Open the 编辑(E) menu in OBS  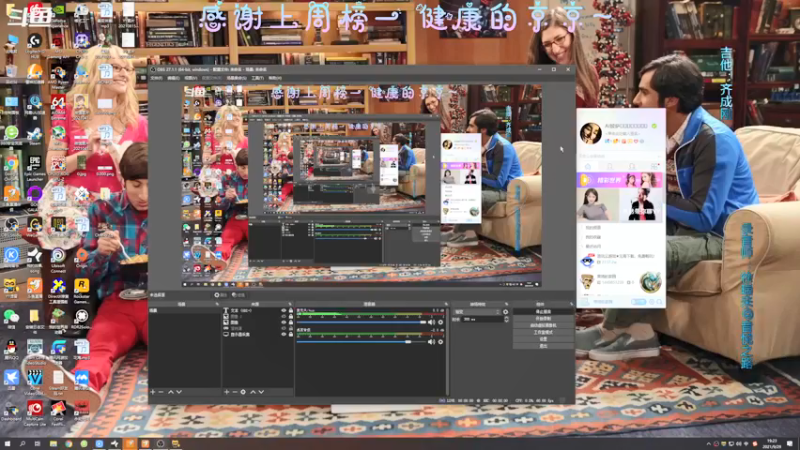click(x=173, y=78)
